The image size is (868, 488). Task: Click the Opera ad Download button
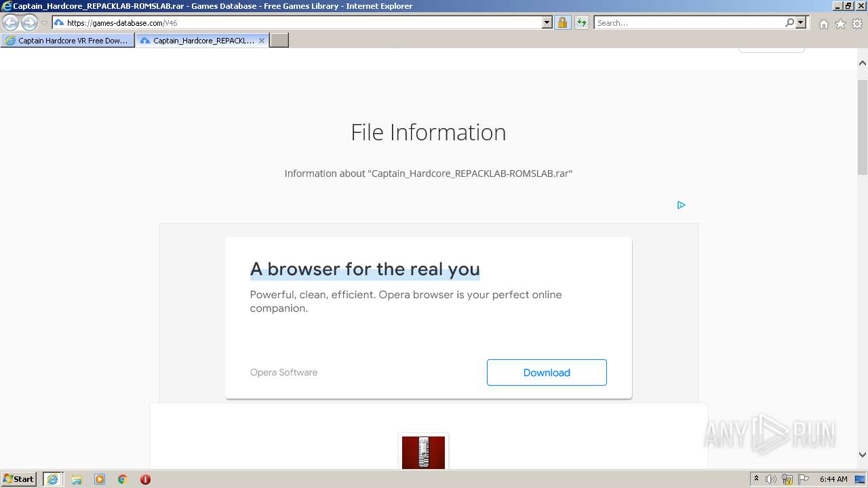[547, 373]
